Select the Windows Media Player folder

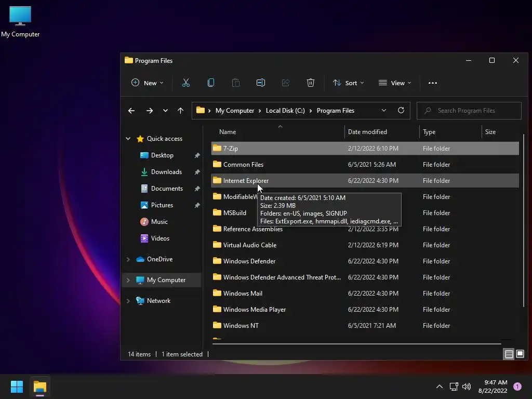[365, 310]
